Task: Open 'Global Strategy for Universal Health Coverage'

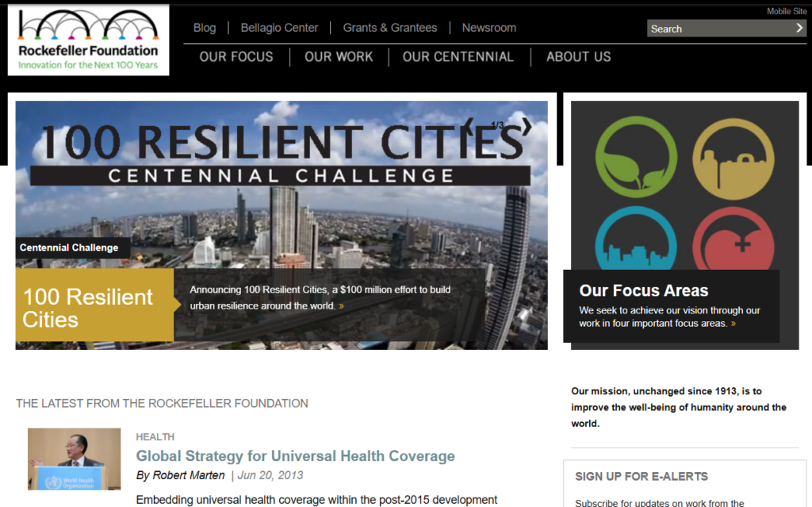Action: pyautogui.click(x=296, y=455)
